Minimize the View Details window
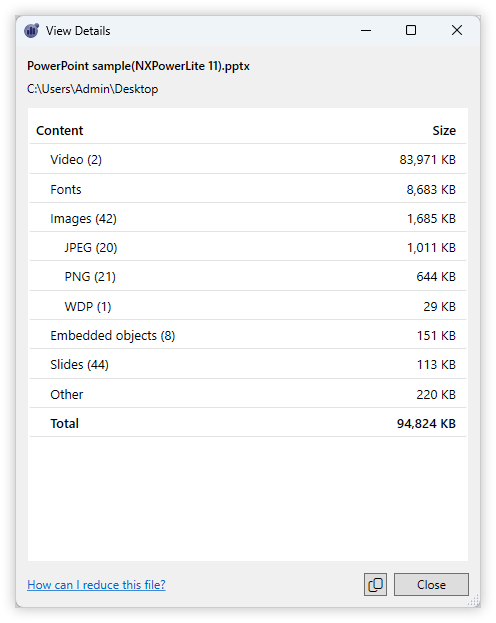This screenshot has width=496, height=623. [366, 30]
